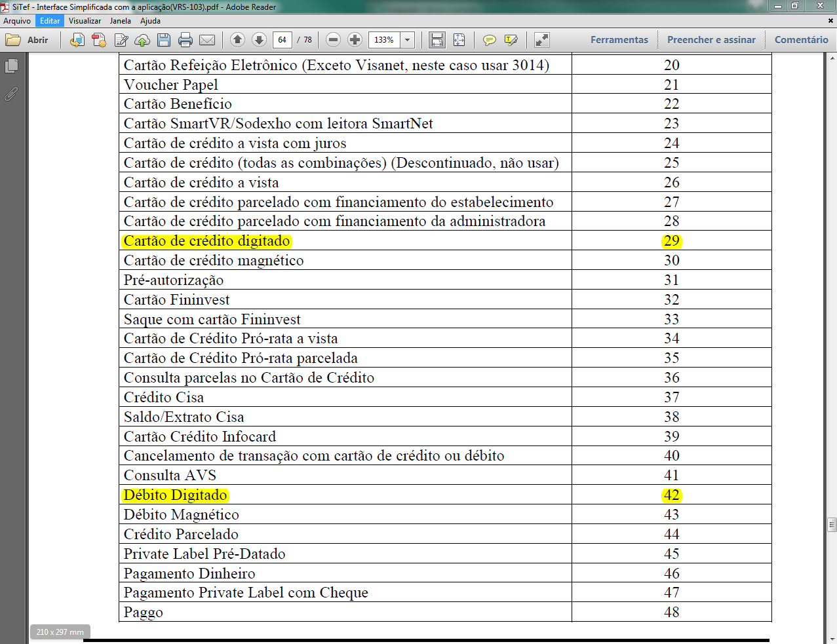Toggle fit one full page view
Image resolution: width=837 pixels, height=644 pixels.
459,40
